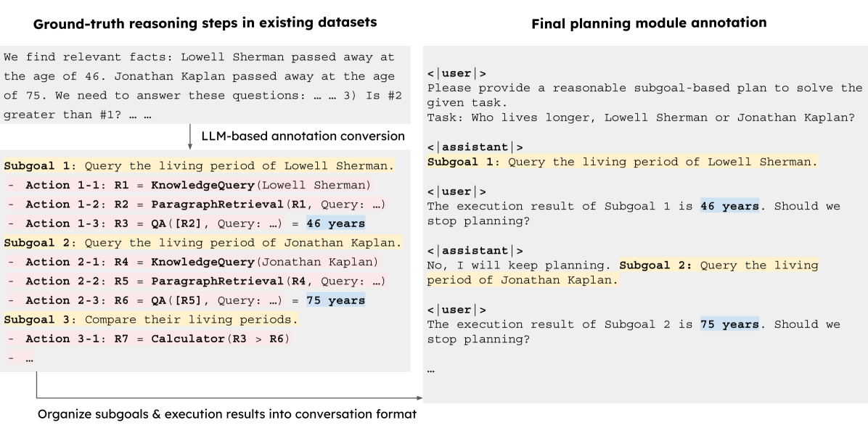Click the "Task: Who lives longer" question line
The image size is (868, 425).
pos(641,117)
